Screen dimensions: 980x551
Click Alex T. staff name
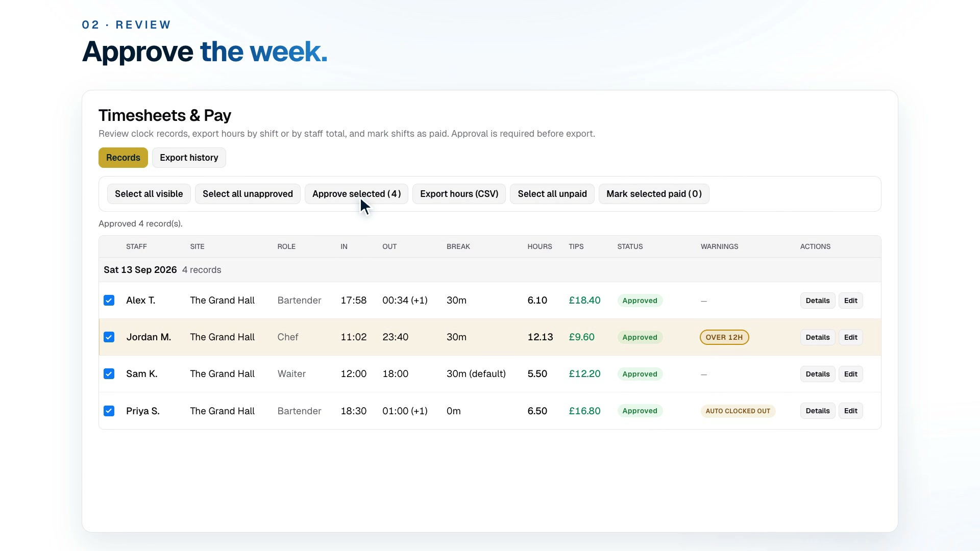pyautogui.click(x=140, y=300)
